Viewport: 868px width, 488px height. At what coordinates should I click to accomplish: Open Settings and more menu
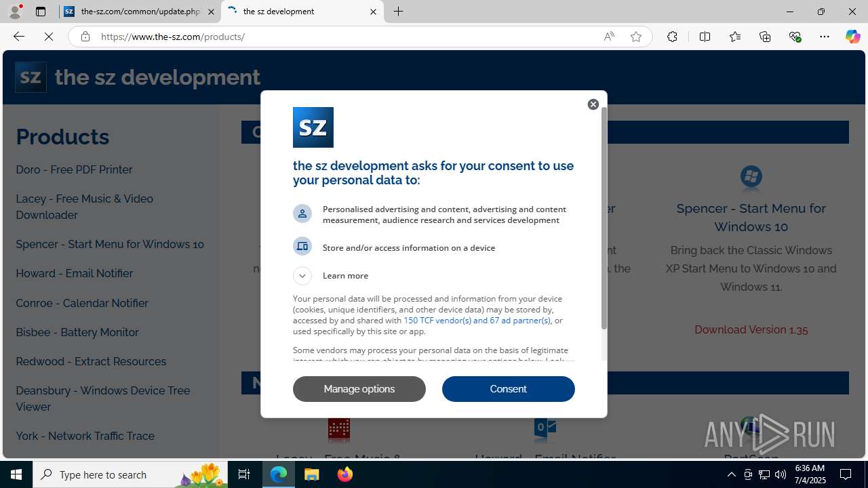[x=825, y=37]
